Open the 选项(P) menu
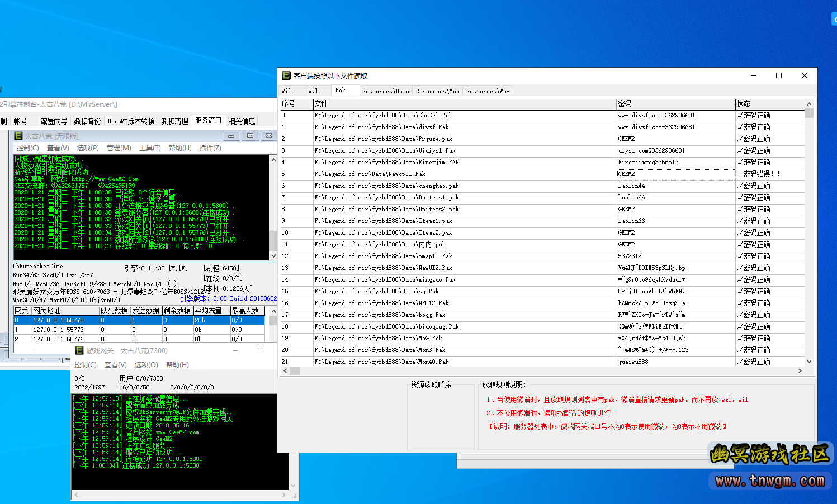 click(88, 148)
